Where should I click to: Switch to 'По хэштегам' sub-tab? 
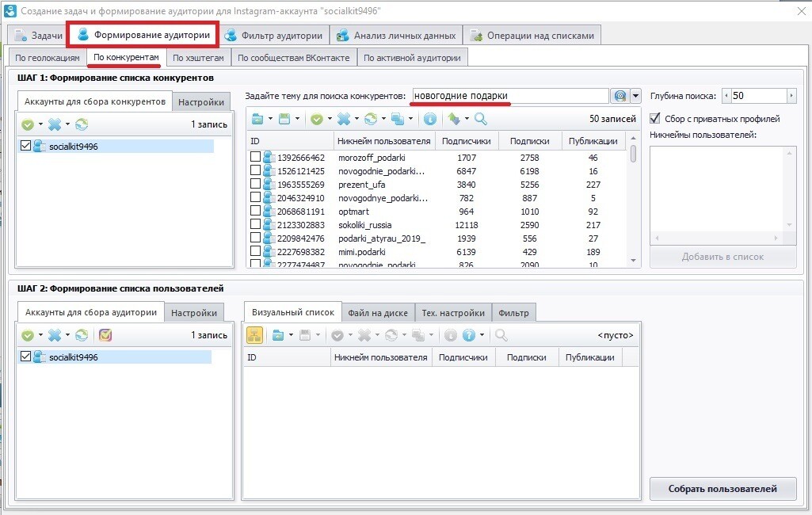(x=198, y=58)
